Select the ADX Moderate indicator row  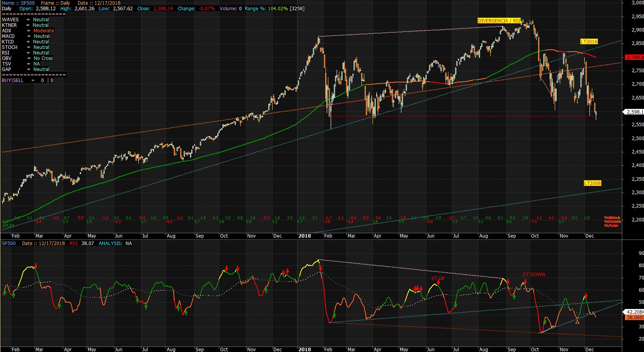28,30
